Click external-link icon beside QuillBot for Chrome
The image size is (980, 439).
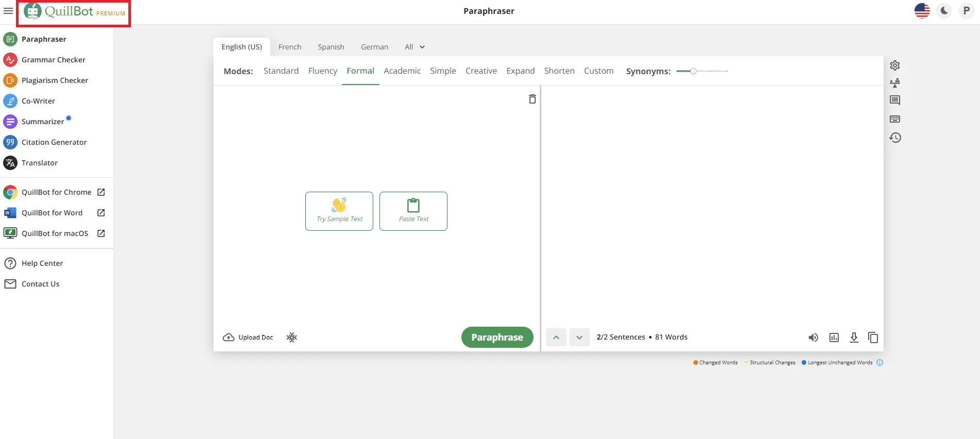coord(101,192)
